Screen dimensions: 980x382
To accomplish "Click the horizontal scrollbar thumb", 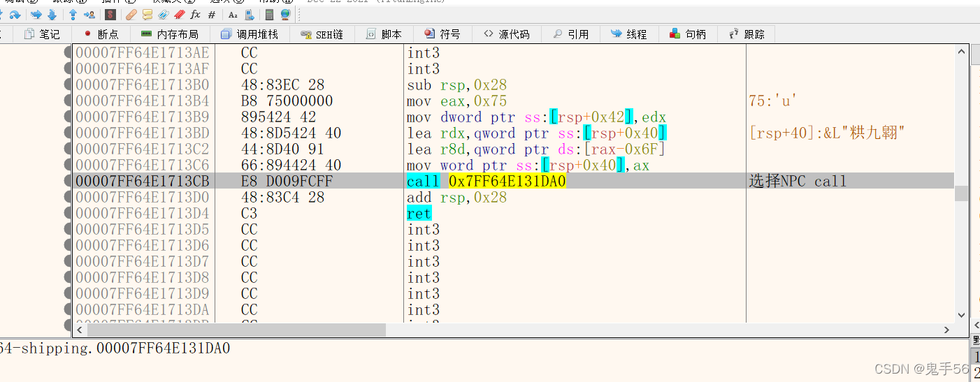I will [x=236, y=330].
